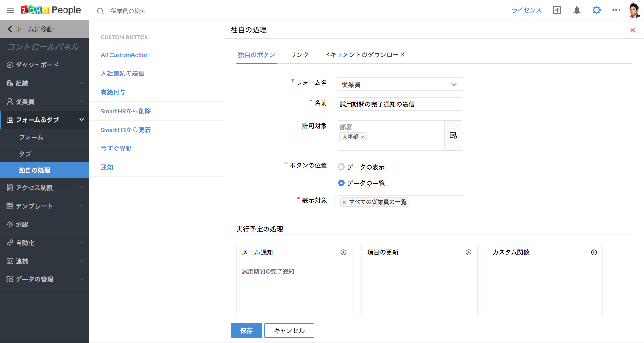The width and height of the screenshot is (644, 343).
Task: Open the three-dot more options menu
Action: [x=616, y=10]
